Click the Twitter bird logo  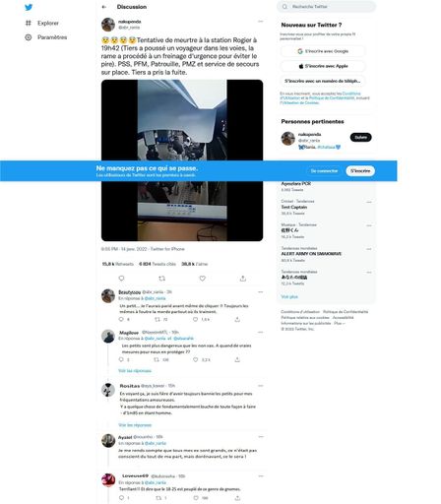(29, 7)
